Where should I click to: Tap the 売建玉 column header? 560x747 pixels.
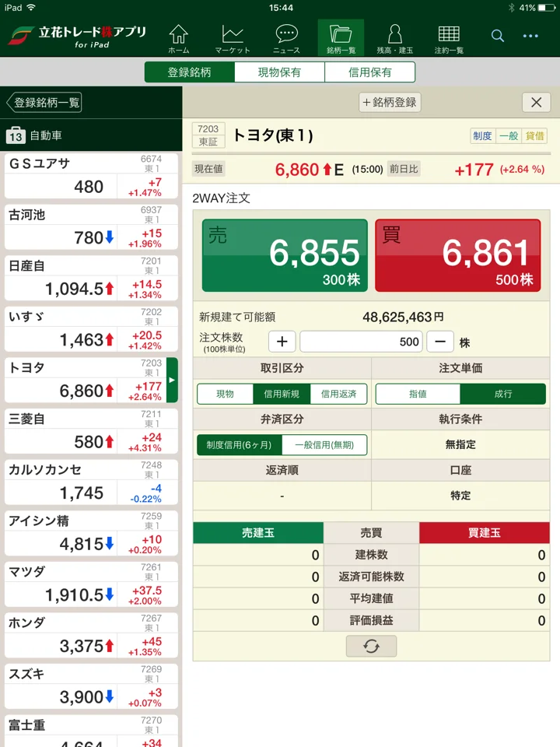(x=258, y=532)
